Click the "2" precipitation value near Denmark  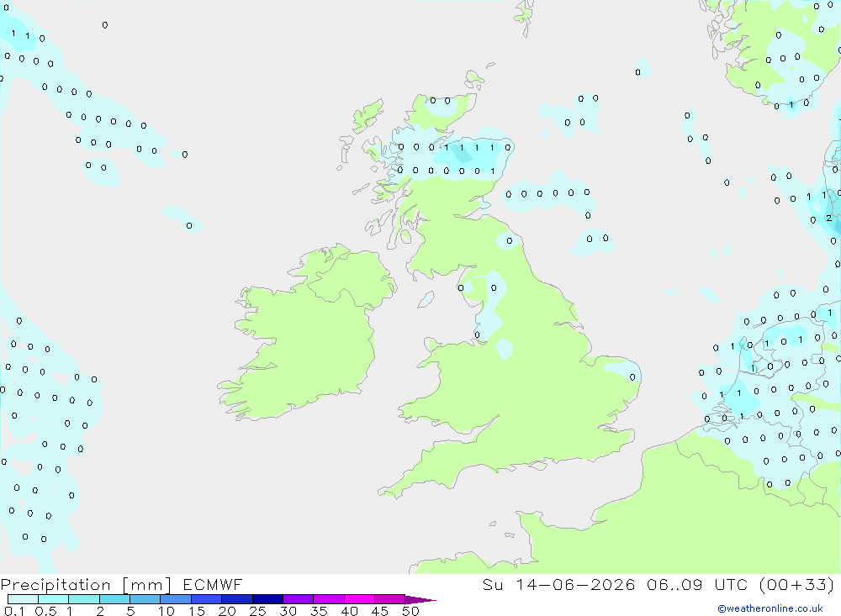(828, 218)
